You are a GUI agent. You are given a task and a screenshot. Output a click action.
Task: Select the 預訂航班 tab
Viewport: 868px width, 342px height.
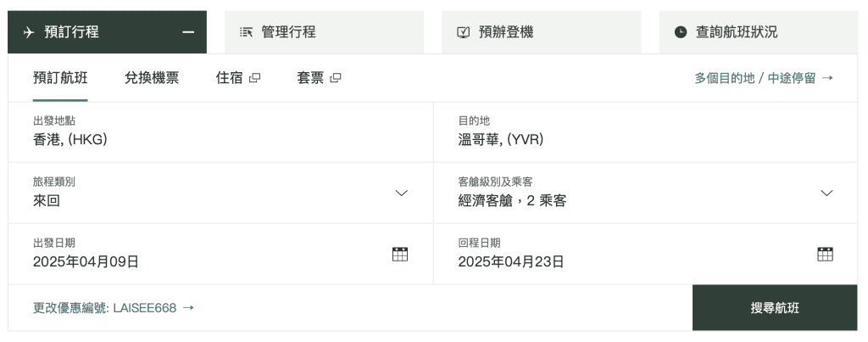point(60,78)
